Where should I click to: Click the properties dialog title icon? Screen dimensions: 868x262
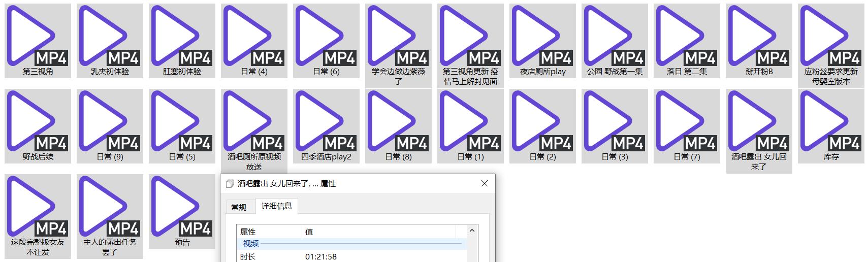(x=230, y=183)
